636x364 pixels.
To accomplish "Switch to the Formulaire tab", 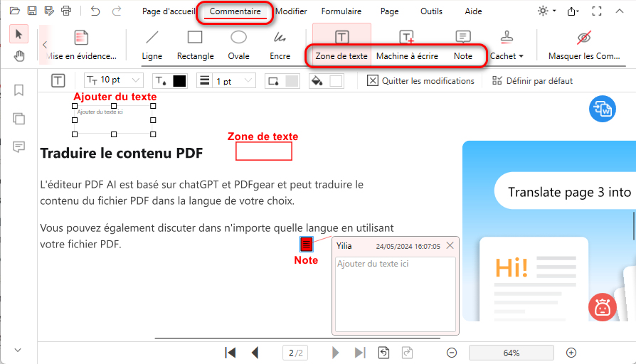I will (341, 11).
